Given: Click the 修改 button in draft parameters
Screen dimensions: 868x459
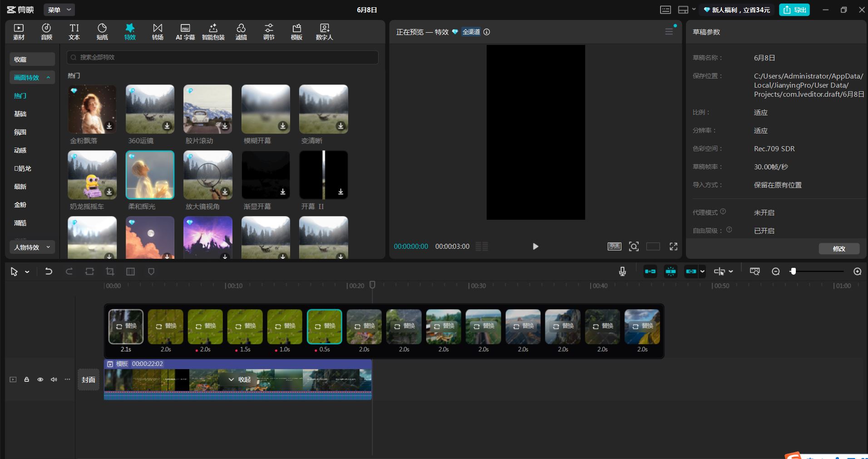Looking at the screenshot, I should click(x=839, y=249).
